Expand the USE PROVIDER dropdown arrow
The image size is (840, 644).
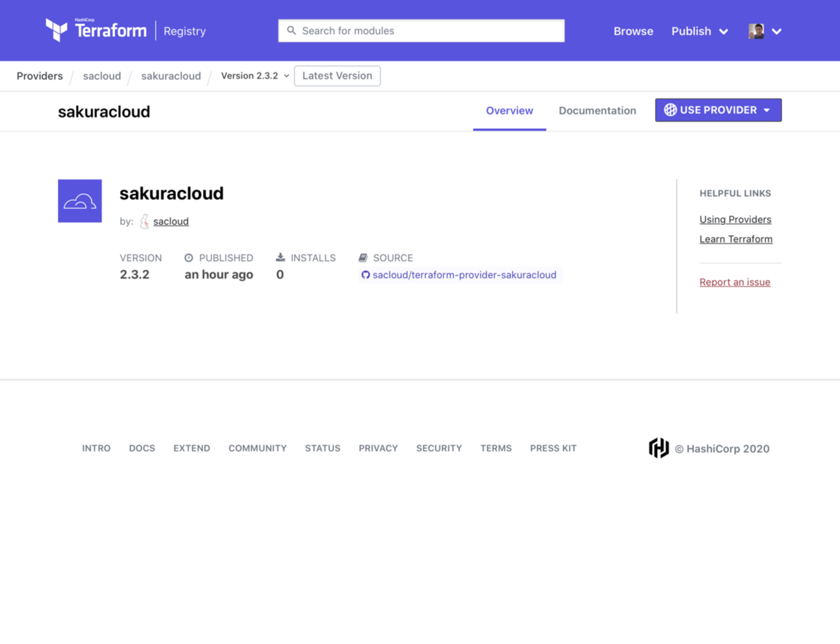767,110
